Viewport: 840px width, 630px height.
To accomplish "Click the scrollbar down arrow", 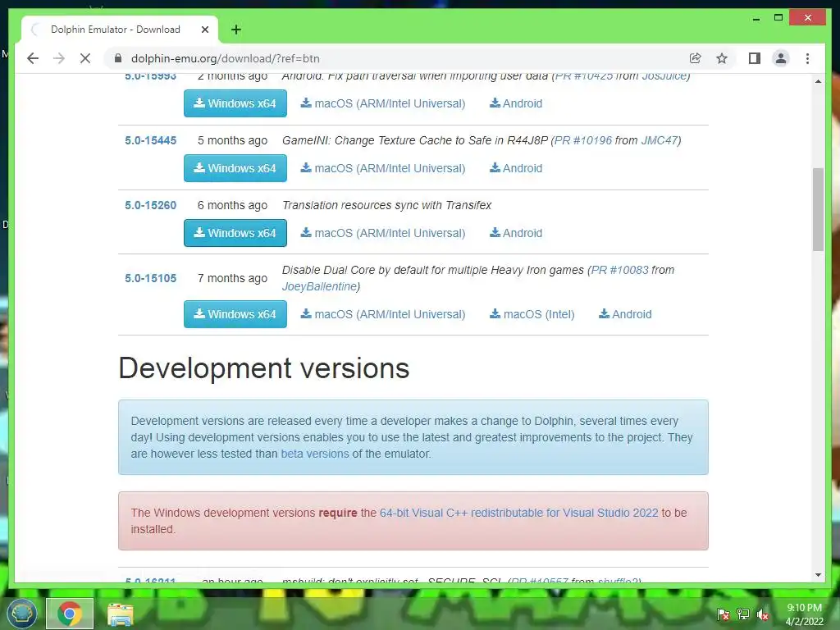I will click(818, 575).
